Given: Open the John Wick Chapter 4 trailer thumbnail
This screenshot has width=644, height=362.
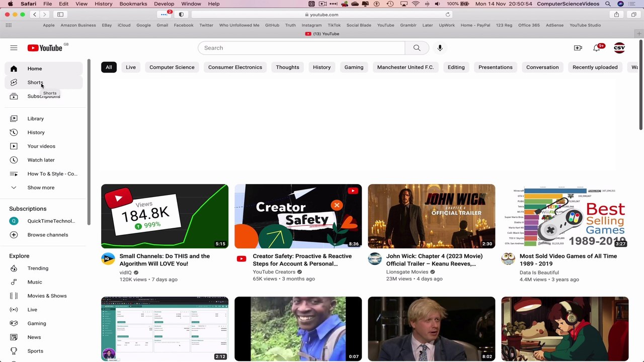Looking at the screenshot, I should [x=431, y=216].
